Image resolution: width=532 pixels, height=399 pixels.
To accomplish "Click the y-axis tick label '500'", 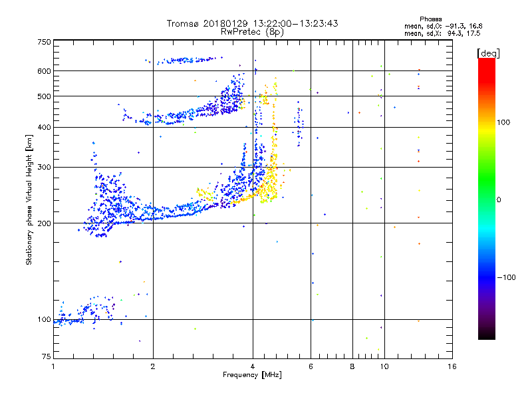I will (44, 96).
